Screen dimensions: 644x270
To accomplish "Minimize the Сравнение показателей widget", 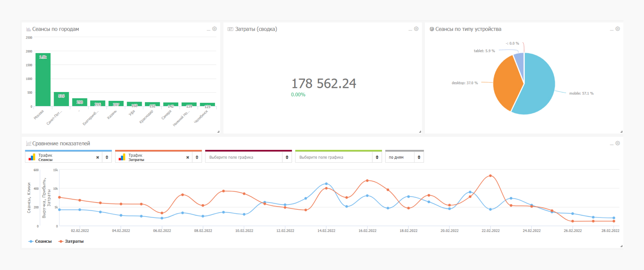I will (x=611, y=144).
